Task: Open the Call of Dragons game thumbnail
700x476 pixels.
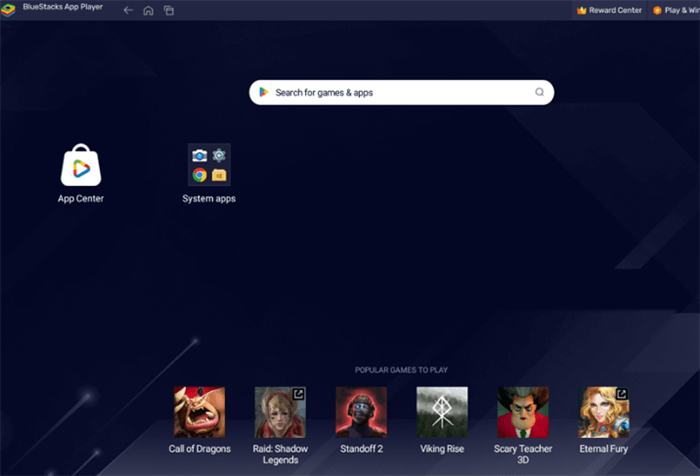Action: (200, 412)
